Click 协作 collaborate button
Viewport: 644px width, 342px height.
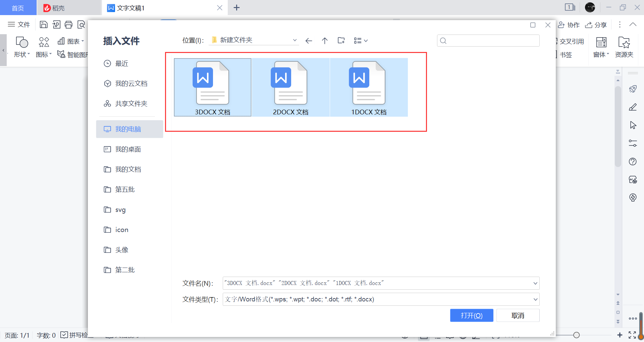(x=569, y=25)
